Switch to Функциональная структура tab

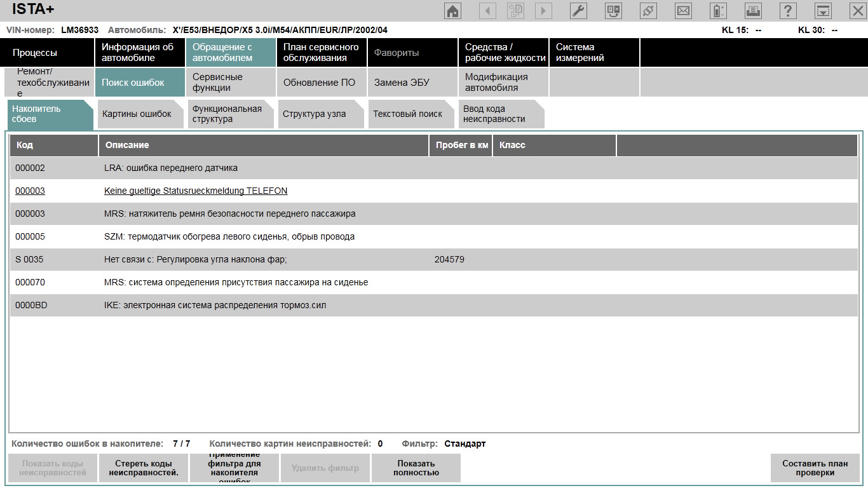point(231,114)
